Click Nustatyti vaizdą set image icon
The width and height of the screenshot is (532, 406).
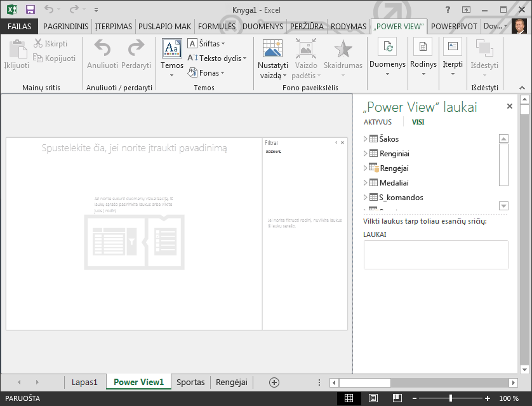(272, 48)
